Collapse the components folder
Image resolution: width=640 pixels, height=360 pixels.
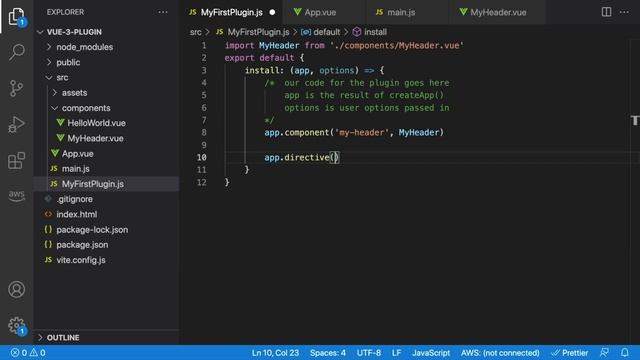click(106, 108)
